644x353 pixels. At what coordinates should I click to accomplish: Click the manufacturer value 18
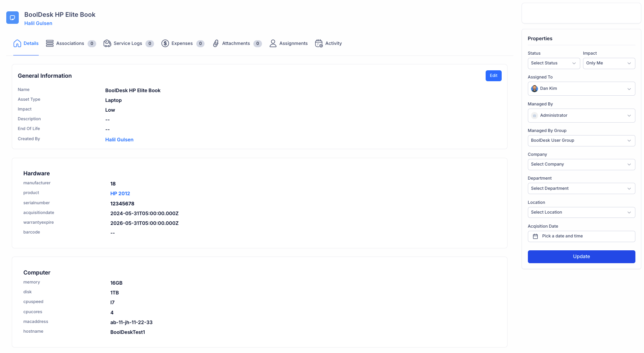tap(113, 184)
